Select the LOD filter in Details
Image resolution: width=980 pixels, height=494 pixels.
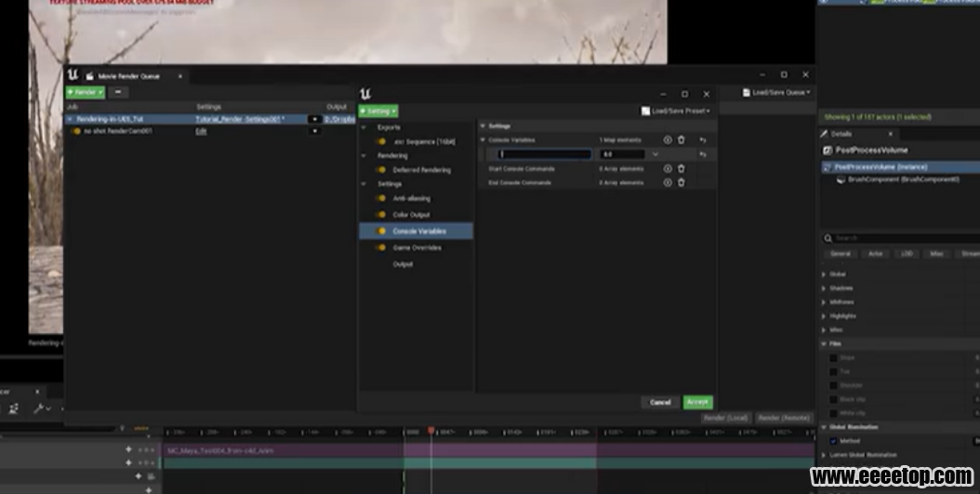[907, 254]
